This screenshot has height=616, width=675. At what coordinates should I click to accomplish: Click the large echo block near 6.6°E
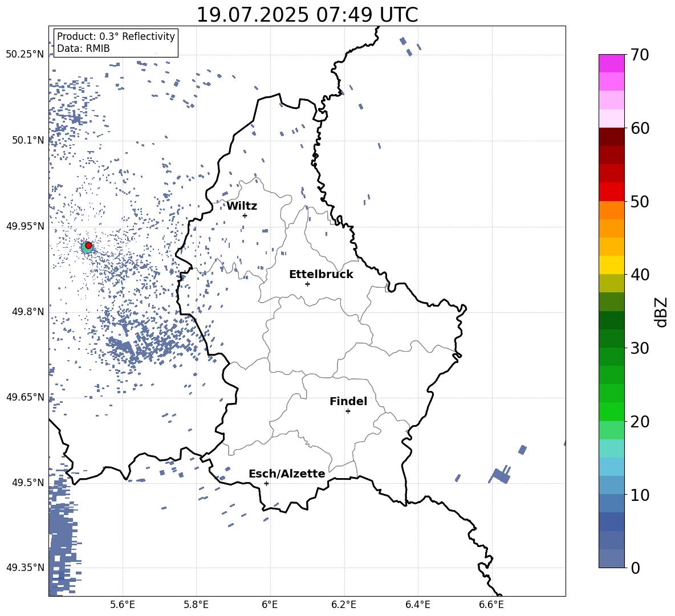tap(501, 475)
